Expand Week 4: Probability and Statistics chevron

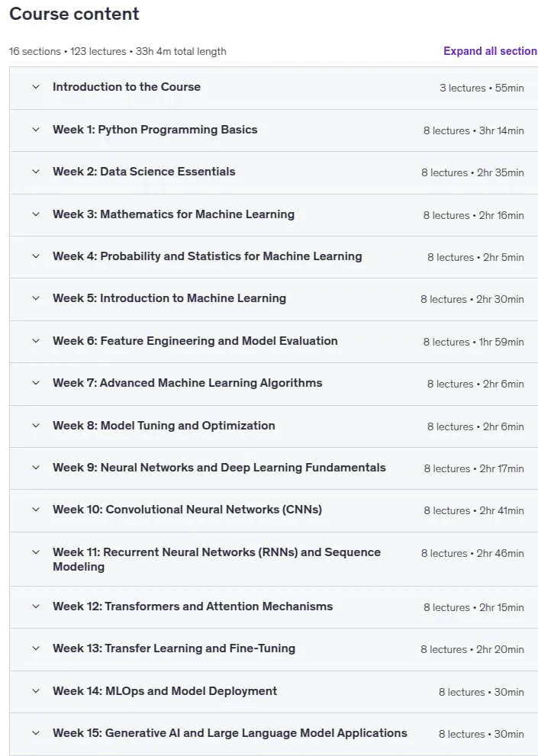(36, 256)
